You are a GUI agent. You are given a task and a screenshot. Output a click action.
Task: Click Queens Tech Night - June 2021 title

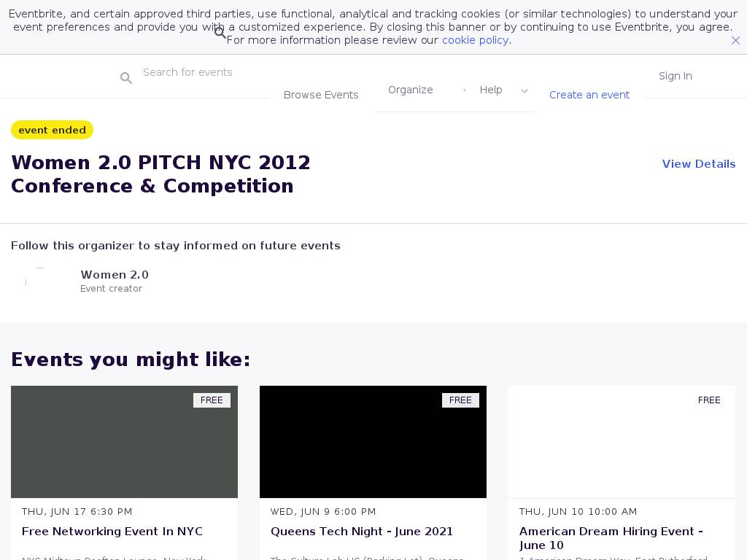[x=362, y=532]
